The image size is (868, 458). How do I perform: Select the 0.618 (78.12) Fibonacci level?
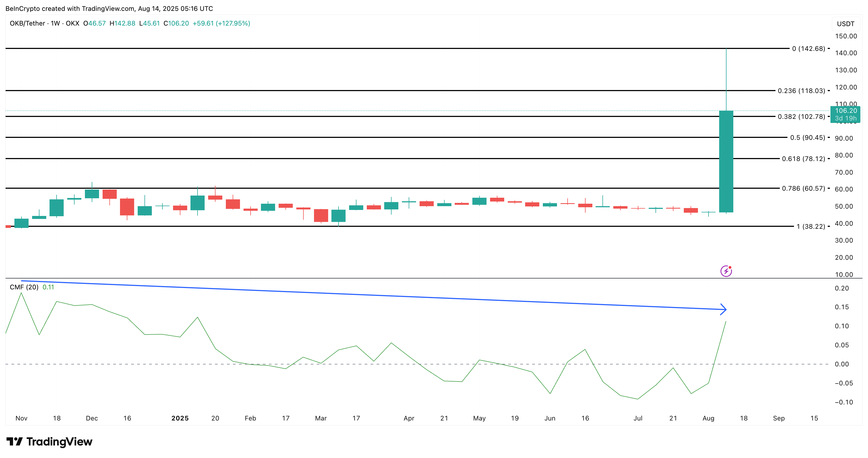pos(803,159)
